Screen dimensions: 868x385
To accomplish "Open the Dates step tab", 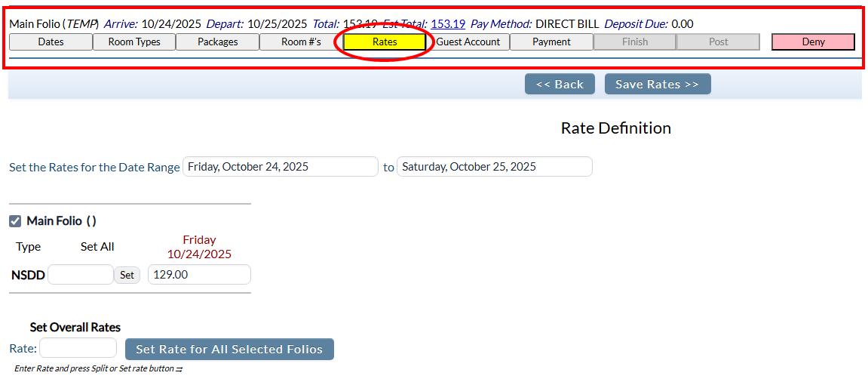I will [51, 42].
